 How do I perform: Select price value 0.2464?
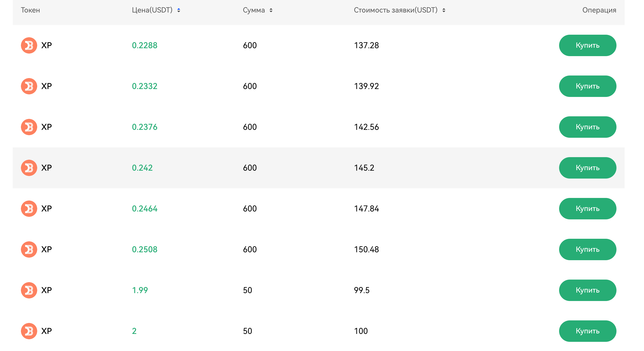[145, 209]
